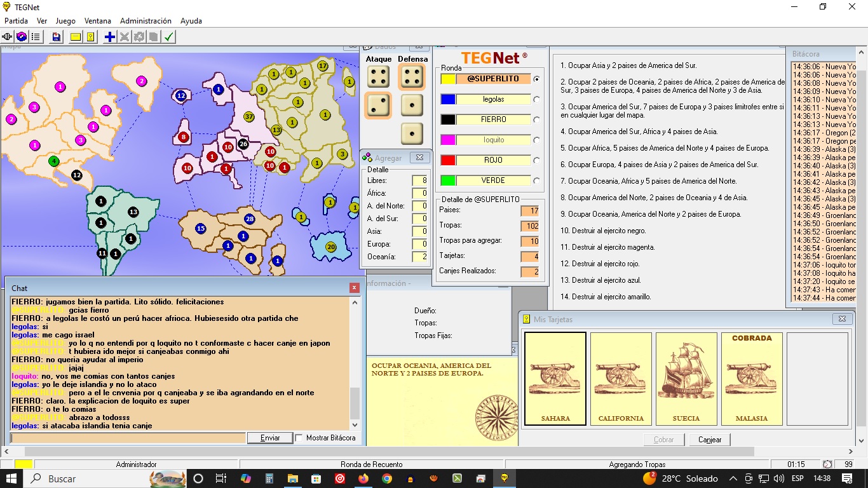Image resolution: width=868 pixels, height=488 pixels.
Task: Click the yellow color swatch for @SUPERLITO
Action: pos(448,79)
